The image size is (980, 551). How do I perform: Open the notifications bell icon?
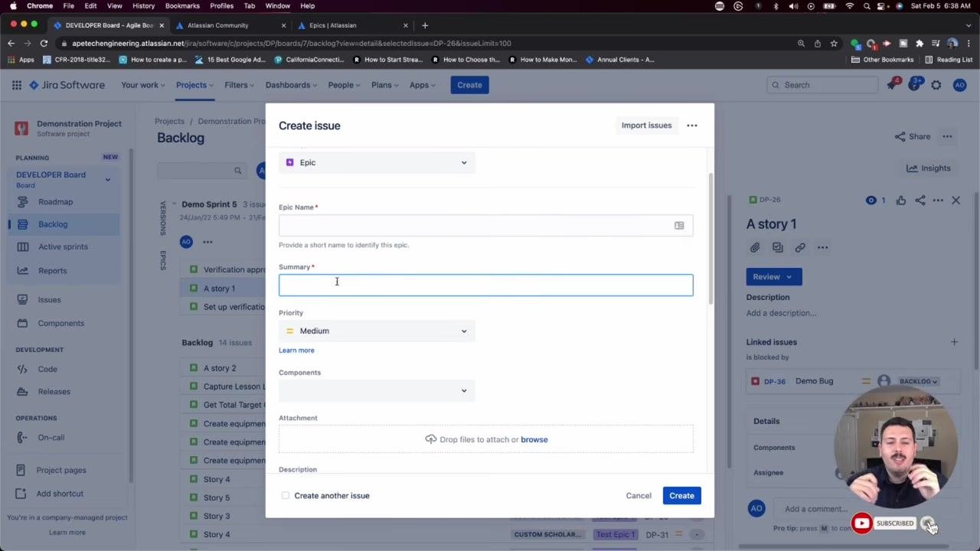click(892, 85)
